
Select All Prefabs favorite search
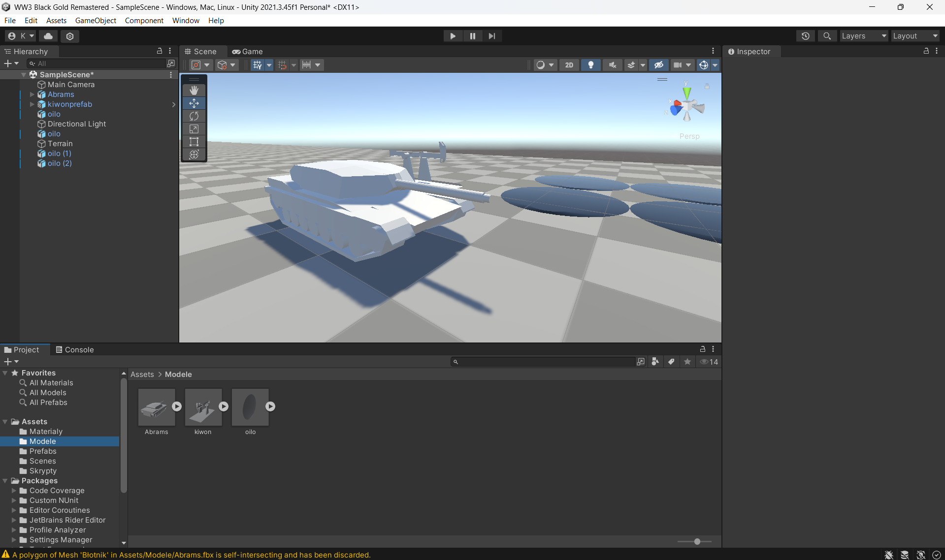(x=48, y=403)
